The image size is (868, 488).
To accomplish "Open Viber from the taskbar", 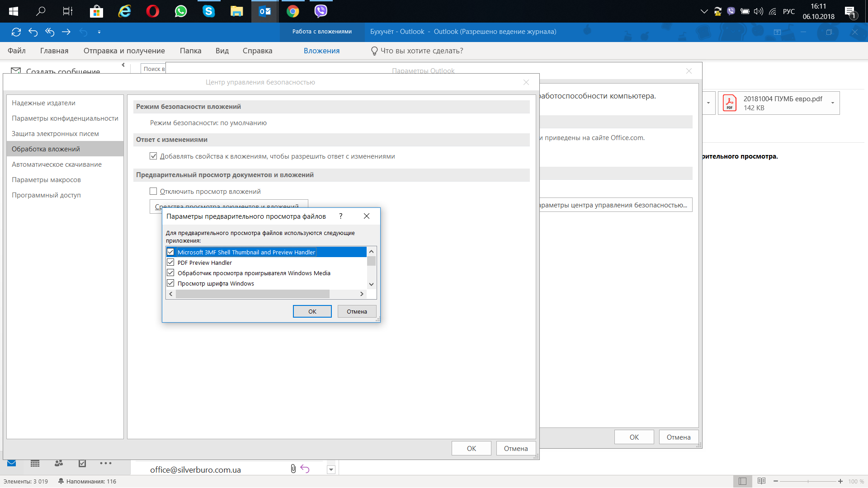I will tap(321, 11).
